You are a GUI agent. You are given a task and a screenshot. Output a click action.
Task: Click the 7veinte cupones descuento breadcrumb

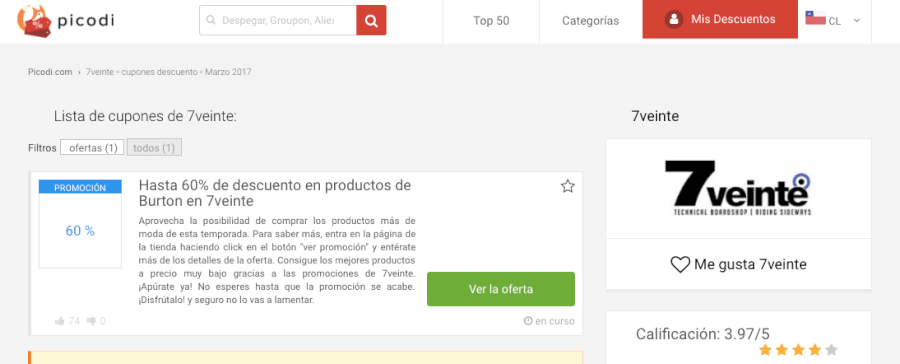pos(168,72)
